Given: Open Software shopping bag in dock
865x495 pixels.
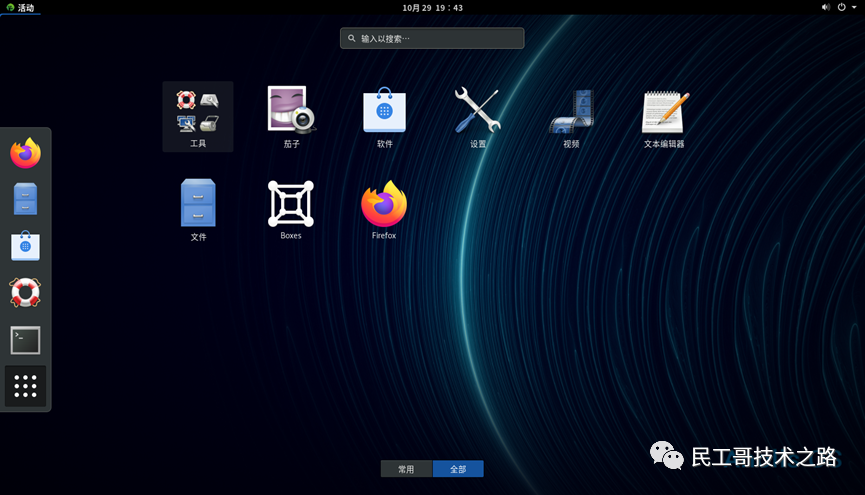Looking at the screenshot, I should coord(25,246).
